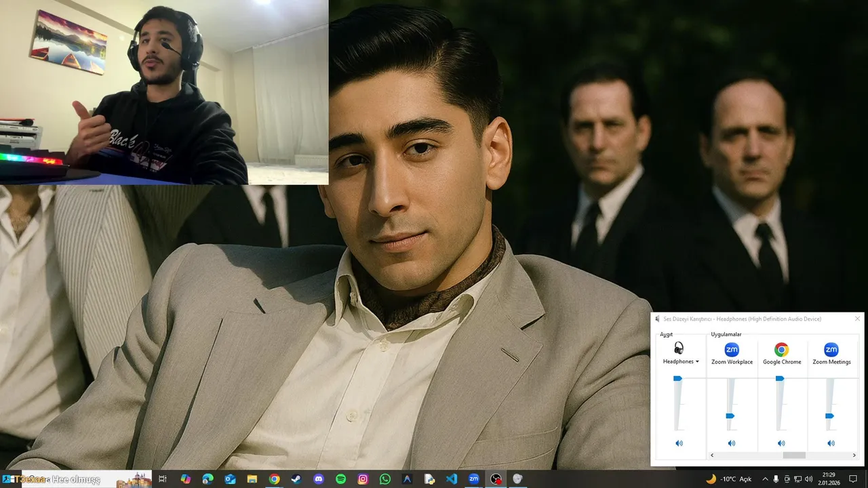This screenshot has width=868, height=488.
Task: Open the red-black round app on taskbar
Action: tap(496, 479)
